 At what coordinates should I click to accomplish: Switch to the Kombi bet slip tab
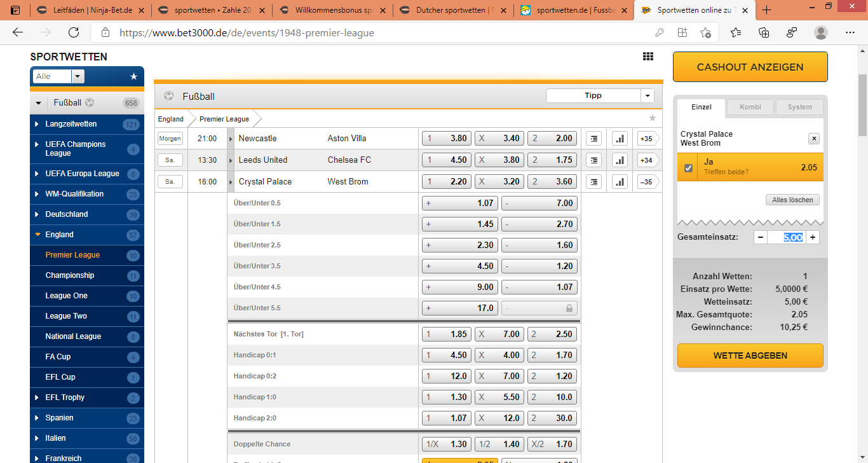tap(750, 107)
